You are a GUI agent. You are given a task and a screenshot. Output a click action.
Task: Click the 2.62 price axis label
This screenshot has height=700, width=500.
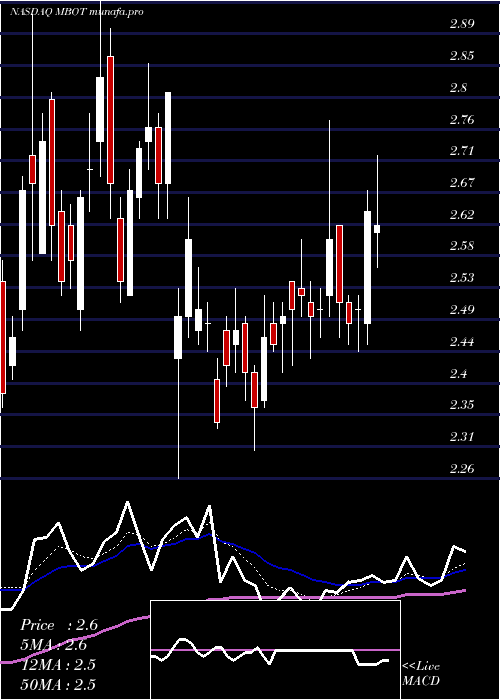462,214
